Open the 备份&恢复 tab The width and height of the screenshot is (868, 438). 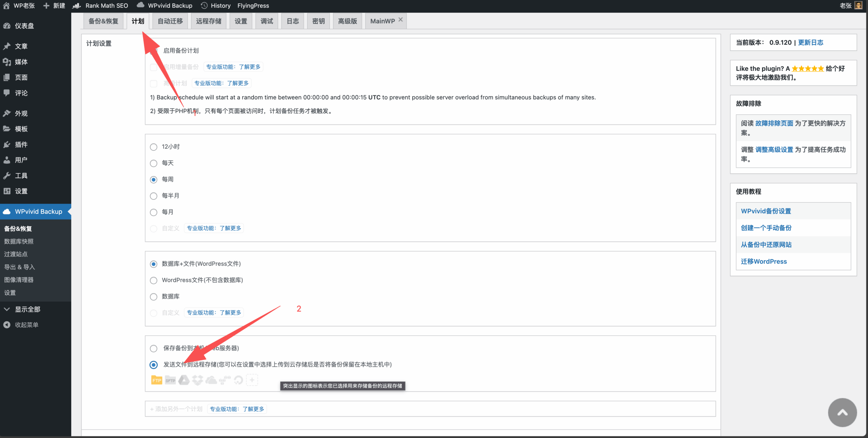coord(103,21)
